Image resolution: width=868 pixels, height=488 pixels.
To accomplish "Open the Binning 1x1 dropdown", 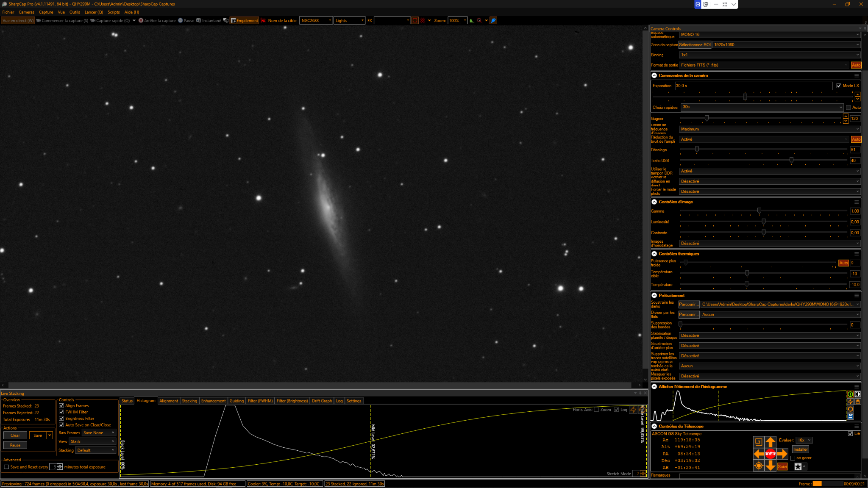I will [770, 55].
